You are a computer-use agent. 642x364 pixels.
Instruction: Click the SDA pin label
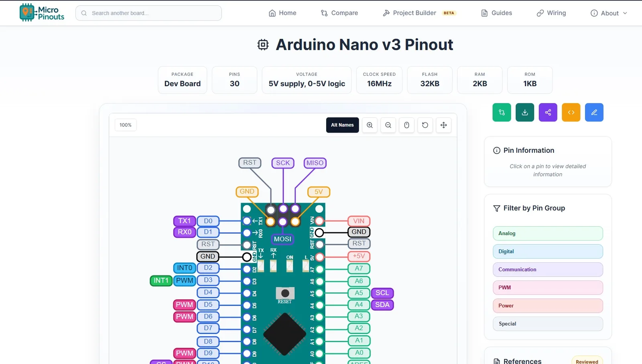(x=382, y=305)
